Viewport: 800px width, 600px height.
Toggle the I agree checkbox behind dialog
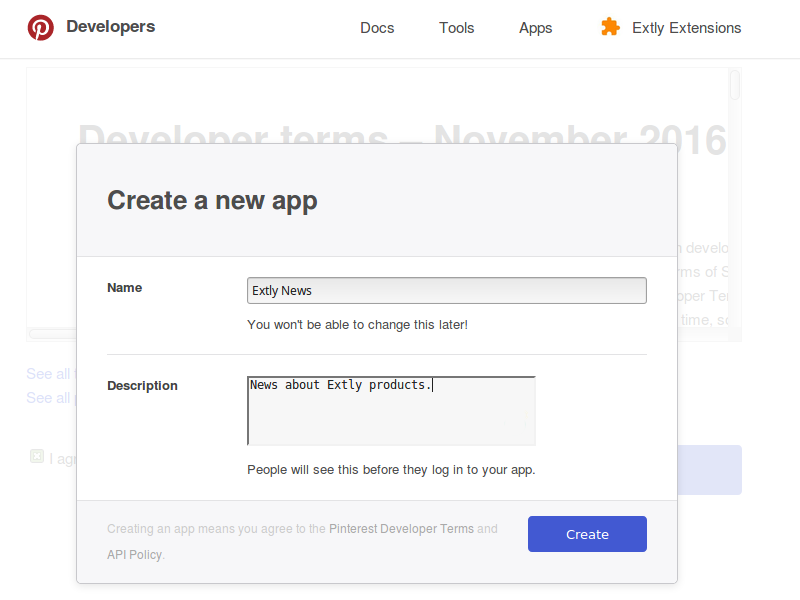pyautogui.click(x=37, y=456)
